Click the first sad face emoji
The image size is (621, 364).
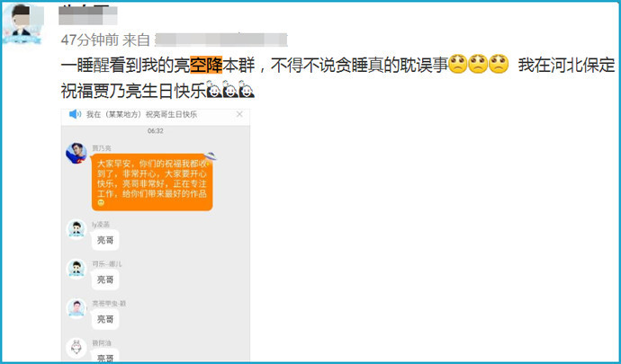458,64
